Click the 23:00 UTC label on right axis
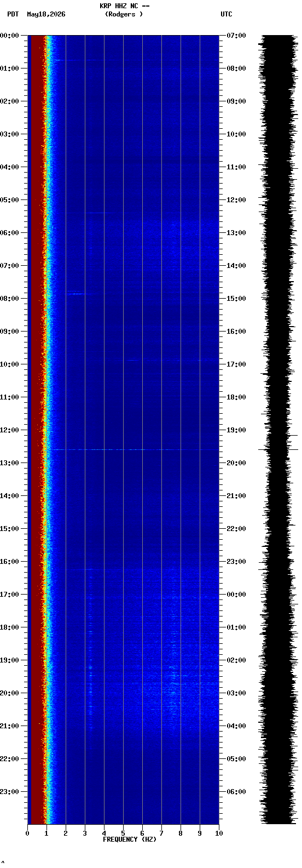The width and height of the screenshot is (302, 868). point(236,562)
